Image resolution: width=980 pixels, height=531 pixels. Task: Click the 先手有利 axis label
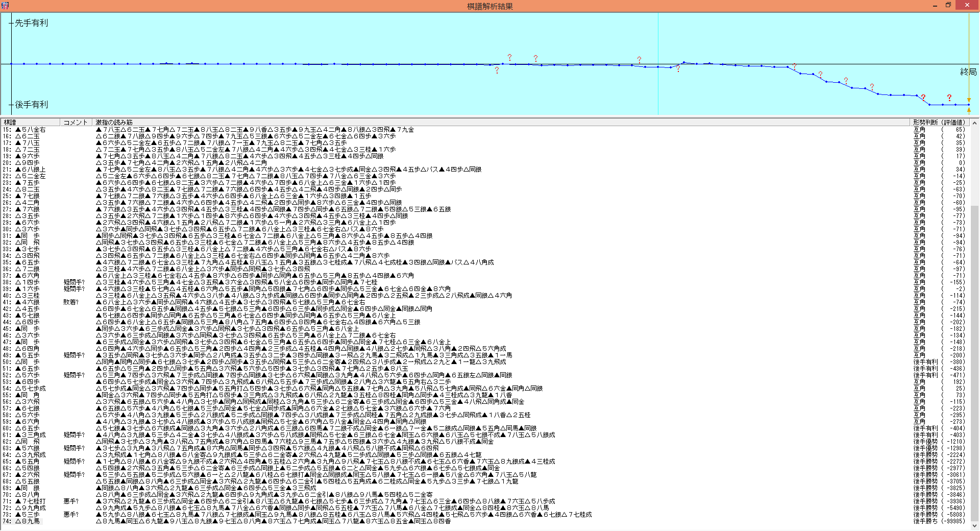tap(31, 23)
